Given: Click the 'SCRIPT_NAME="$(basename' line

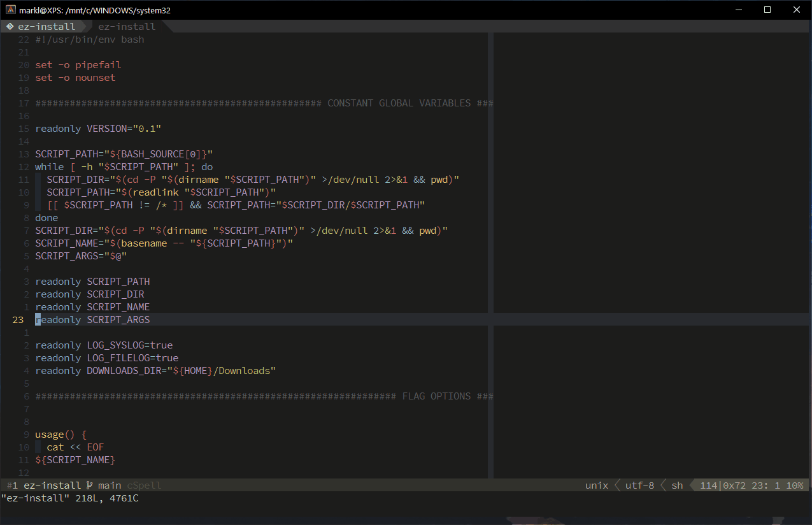Looking at the screenshot, I should click(x=164, y=243).
